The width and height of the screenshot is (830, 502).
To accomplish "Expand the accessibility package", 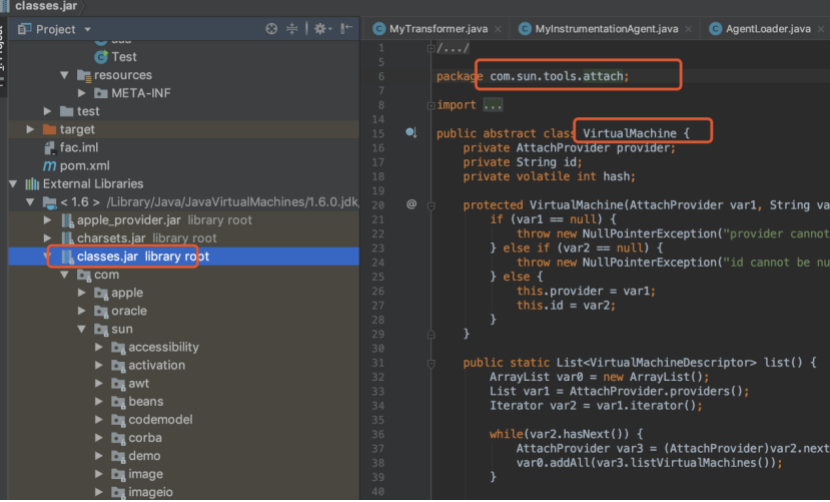I will tap(98, 347).
